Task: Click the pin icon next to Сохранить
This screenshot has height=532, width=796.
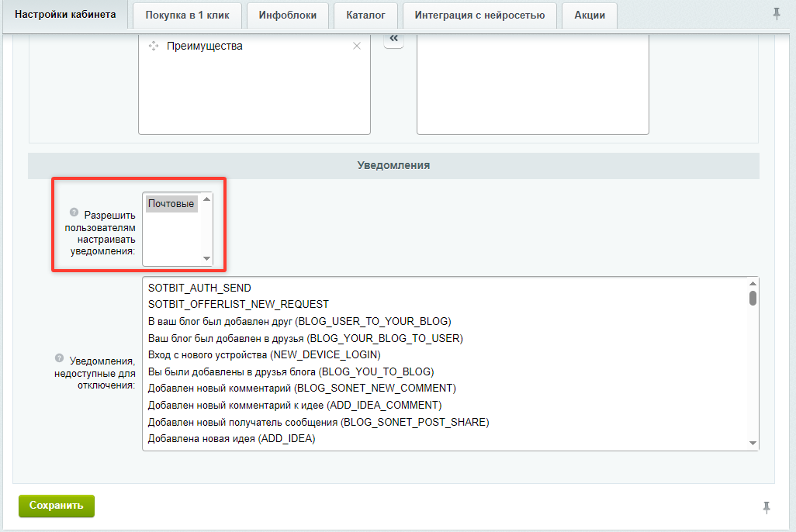Action: tap(766, 506)
